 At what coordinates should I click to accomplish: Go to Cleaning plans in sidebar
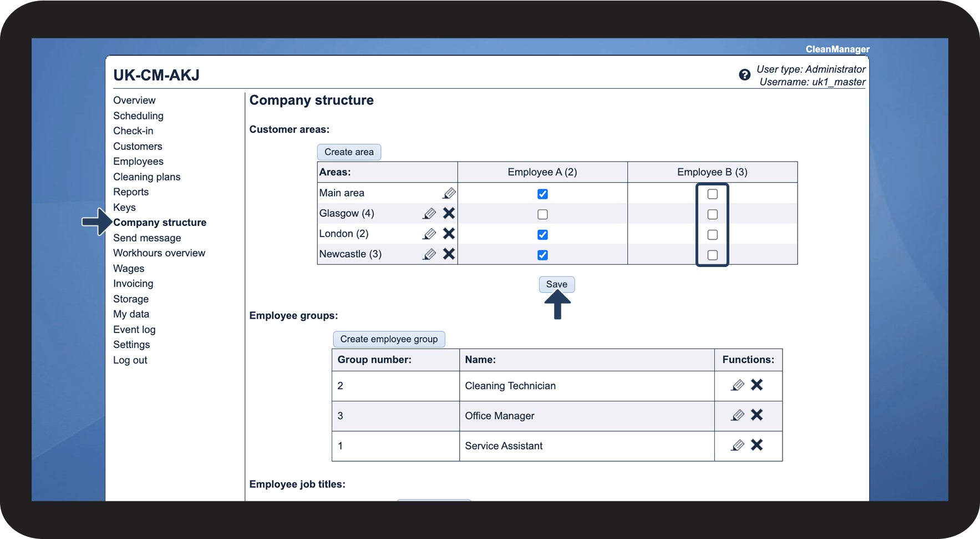coord(146,177)
